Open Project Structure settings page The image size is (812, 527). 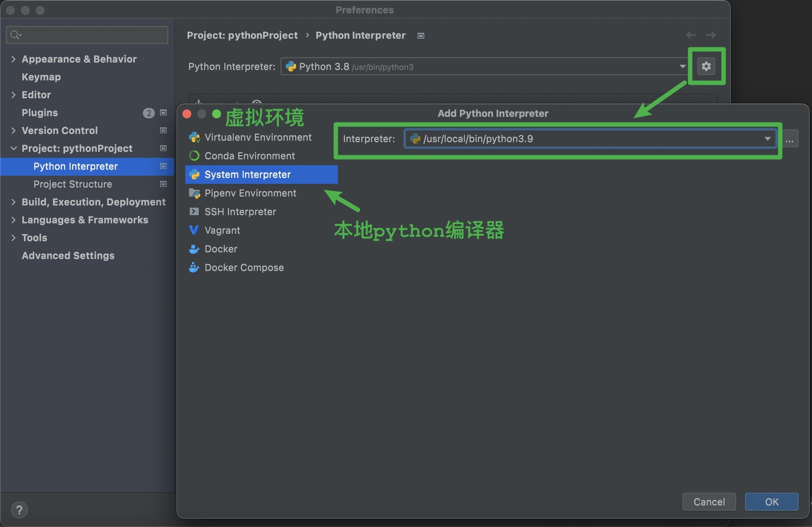coord(73,184)
